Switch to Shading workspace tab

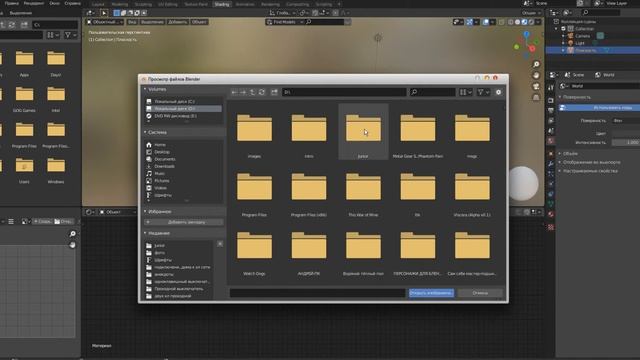222,4
